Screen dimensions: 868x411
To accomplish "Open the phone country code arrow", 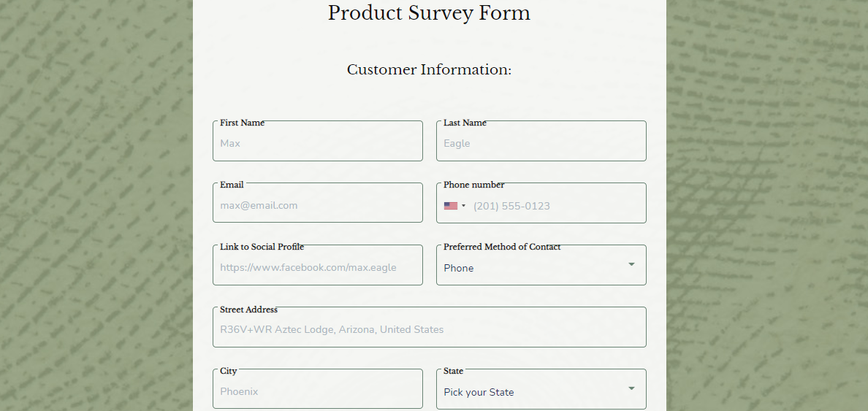I will tap(464, 206).
